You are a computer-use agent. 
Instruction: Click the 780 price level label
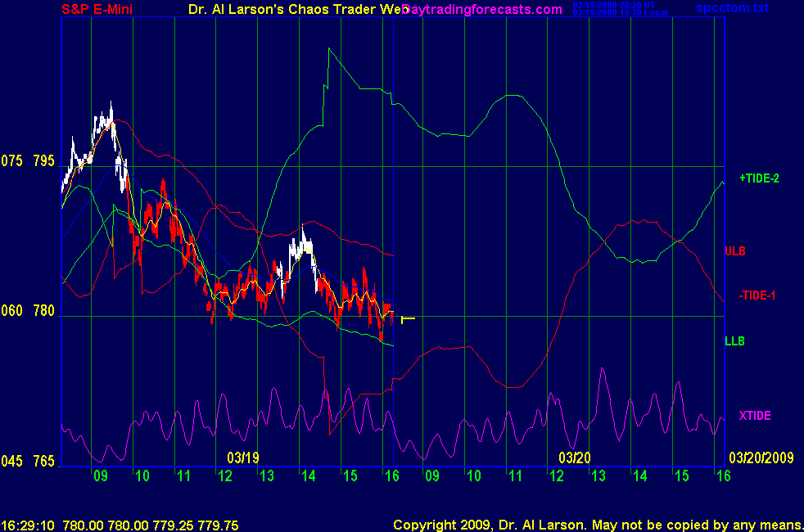tap(44, 311)
